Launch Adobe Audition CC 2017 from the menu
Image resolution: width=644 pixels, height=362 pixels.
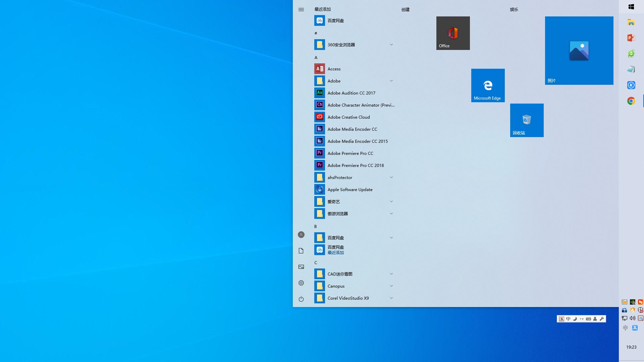pos(352,93)
